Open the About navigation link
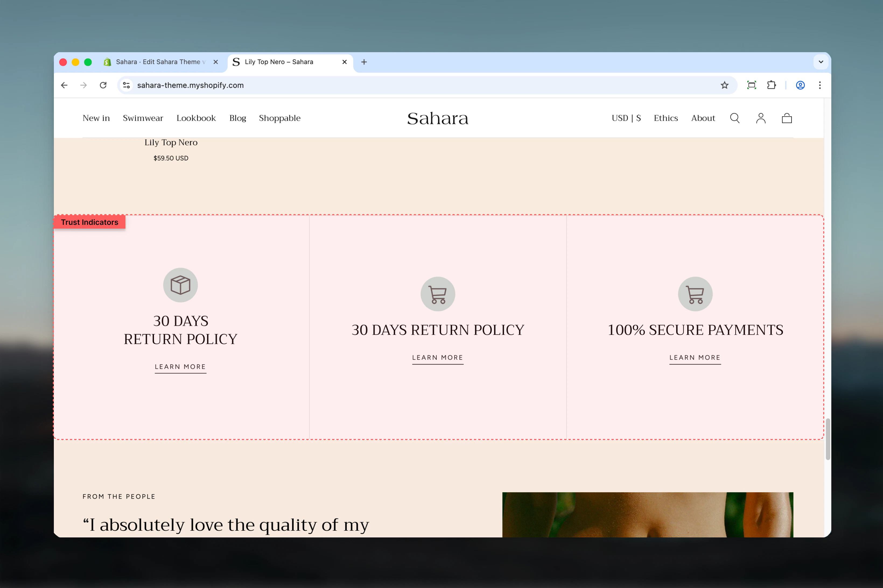The width and height of the screenshot is (883, 588). (x=703, y=118)
